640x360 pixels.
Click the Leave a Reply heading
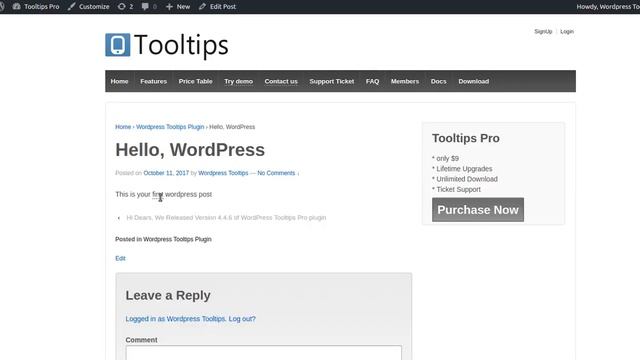[x=168, y=295]
